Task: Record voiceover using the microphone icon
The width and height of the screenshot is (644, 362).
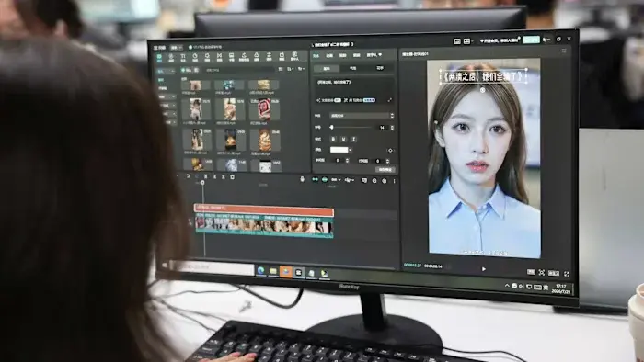Action: [x=303, y=179]
